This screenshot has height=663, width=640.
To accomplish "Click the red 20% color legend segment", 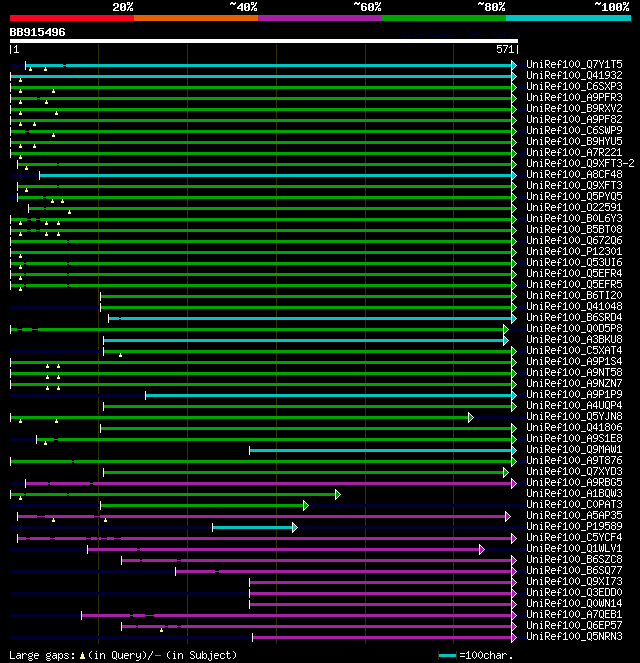I will coord(72,18).
